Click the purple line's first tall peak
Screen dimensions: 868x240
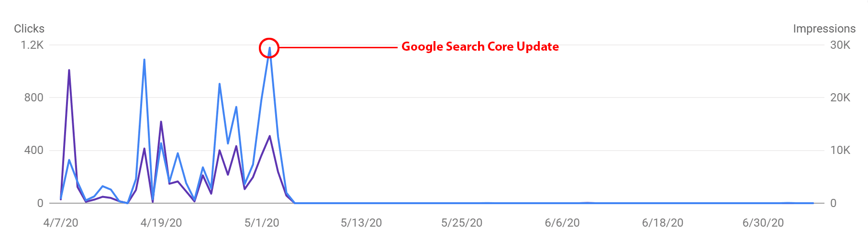(69, 71)
